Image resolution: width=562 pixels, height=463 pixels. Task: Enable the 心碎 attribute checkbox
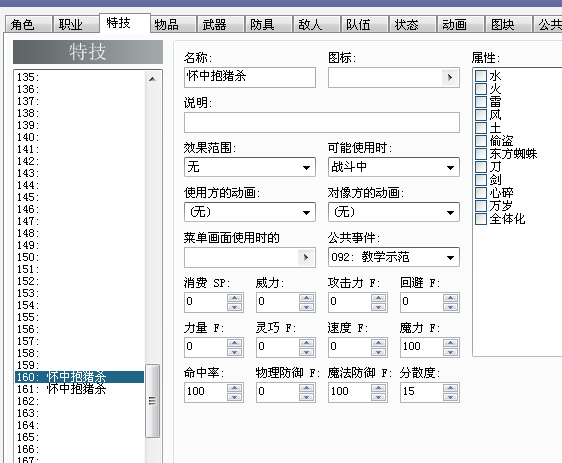click(x=481, y=193)
